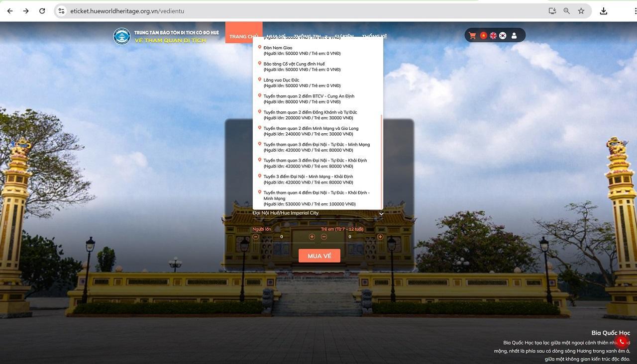Click the dropdown list scrollbar

[x=382, y=159]
